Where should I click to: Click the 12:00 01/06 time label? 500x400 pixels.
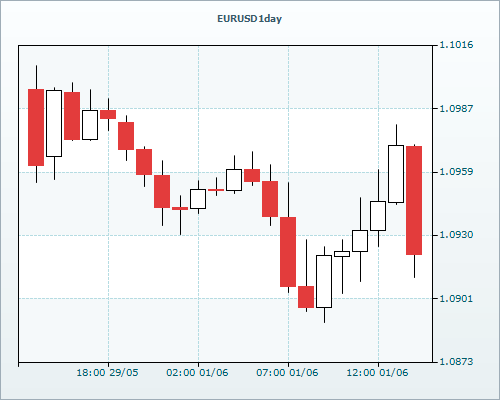click(377, 373)
